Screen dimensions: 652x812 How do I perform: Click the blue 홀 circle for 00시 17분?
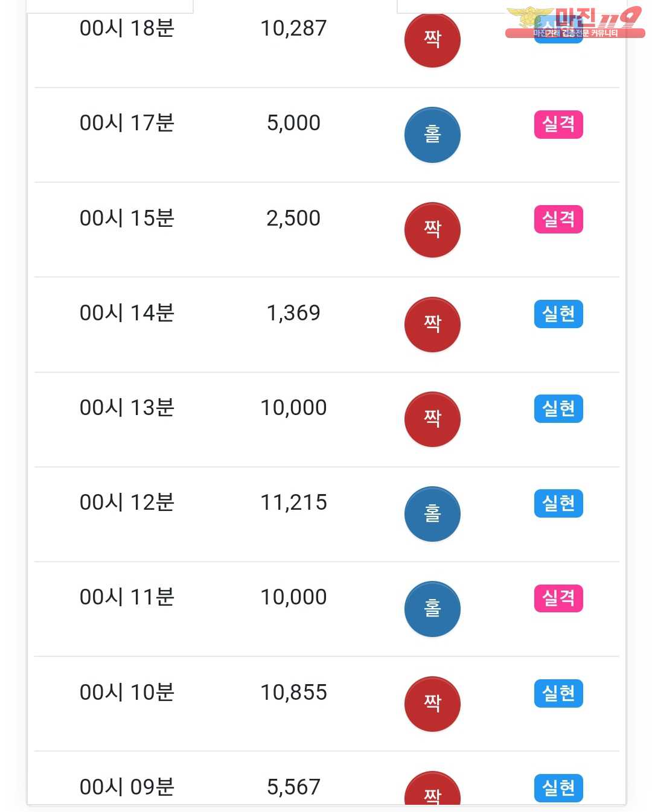pyautogui.click(x=432, y=135)
